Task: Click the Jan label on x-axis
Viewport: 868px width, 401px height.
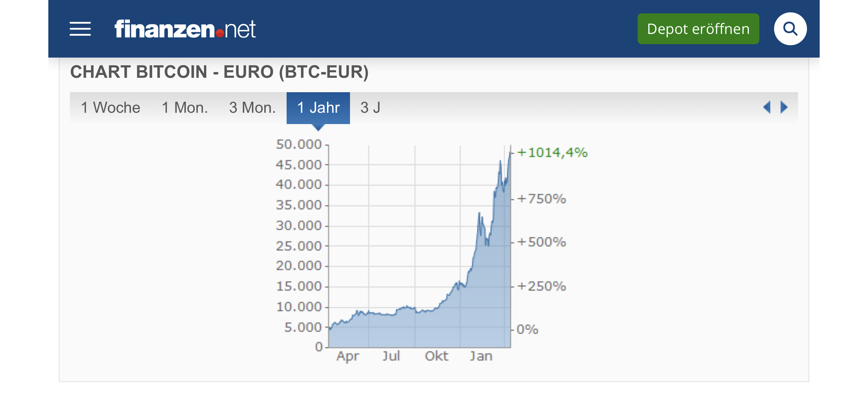Action: [x=481, y=356]
